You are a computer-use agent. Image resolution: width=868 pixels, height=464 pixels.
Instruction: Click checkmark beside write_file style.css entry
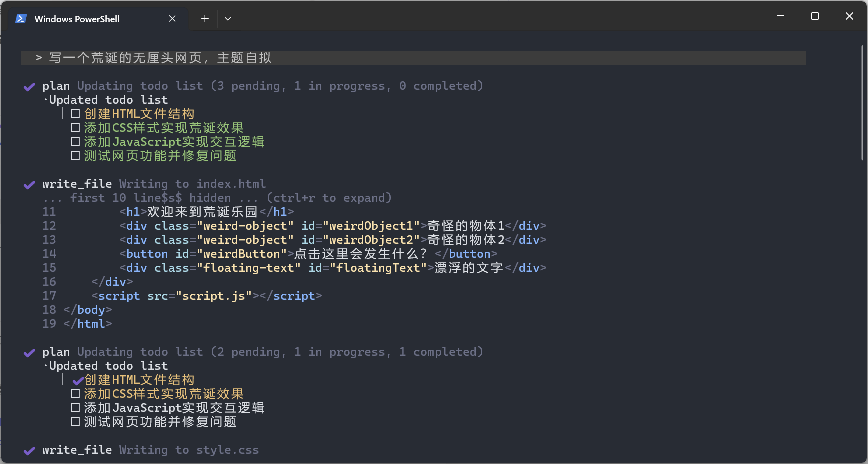tap(29, 451)
